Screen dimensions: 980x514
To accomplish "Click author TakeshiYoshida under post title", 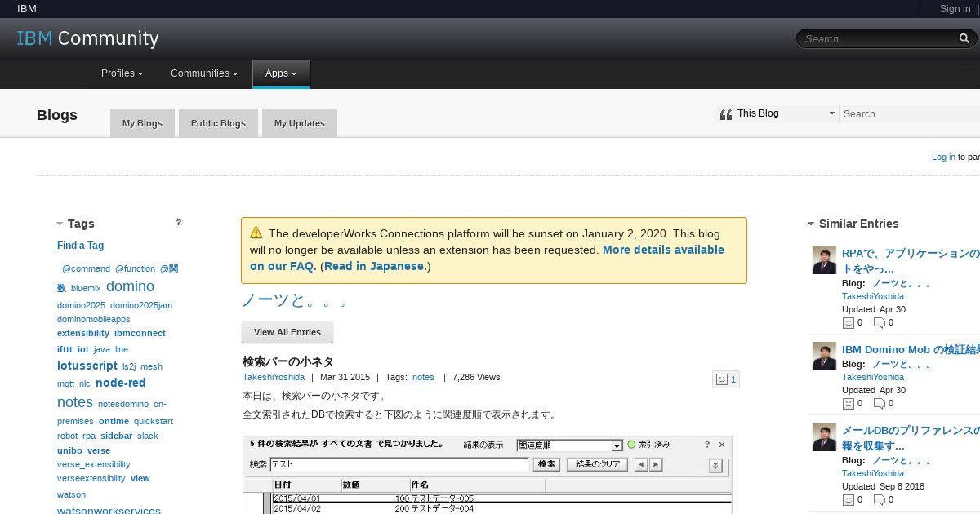I will point(274,377).
